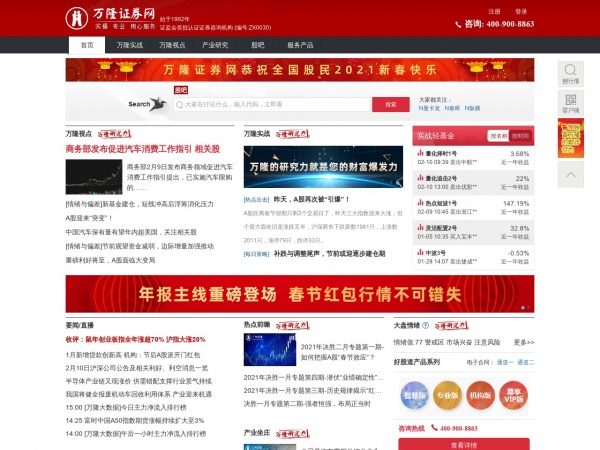Switch 实战轻基金 to 按时间 sorting
The width and height of the screenshot is (600, 450).
point(520,136)
